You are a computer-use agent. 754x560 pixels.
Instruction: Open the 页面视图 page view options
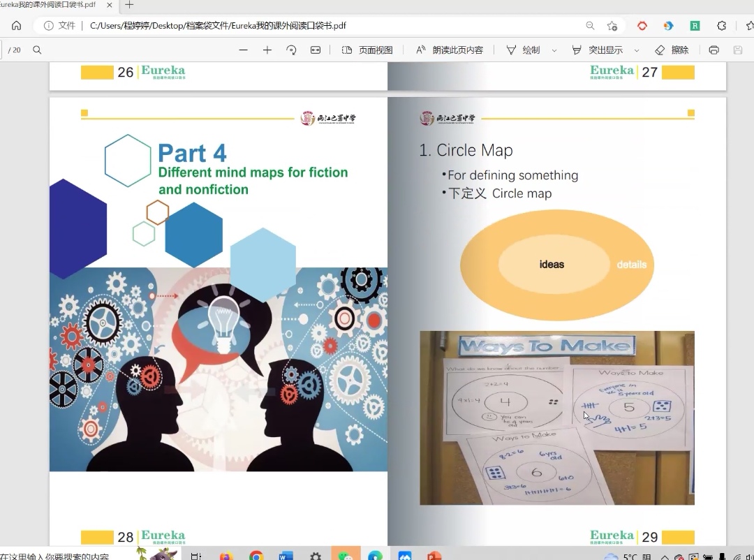click(367, 50)
